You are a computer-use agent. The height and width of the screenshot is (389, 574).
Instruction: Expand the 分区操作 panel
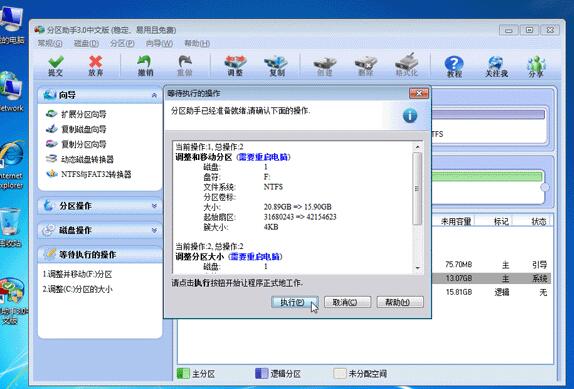154,206
